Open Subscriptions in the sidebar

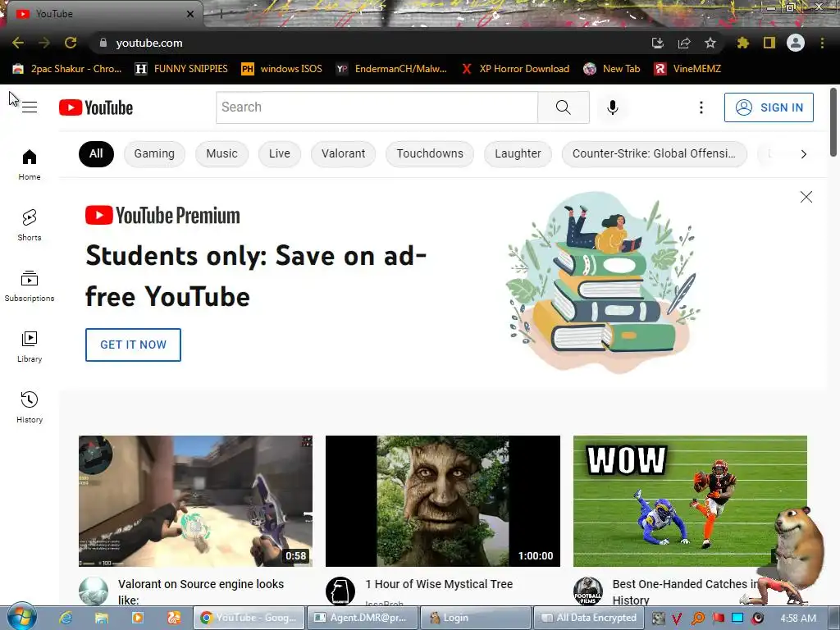tap(30, 286)
